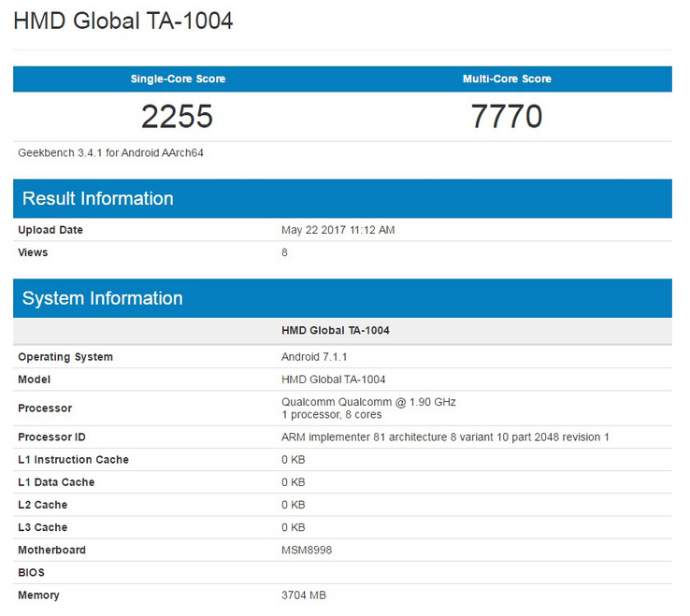Screen dimensions: 690x616
Task: Select the BIOS row label
Action: (31, 572)
